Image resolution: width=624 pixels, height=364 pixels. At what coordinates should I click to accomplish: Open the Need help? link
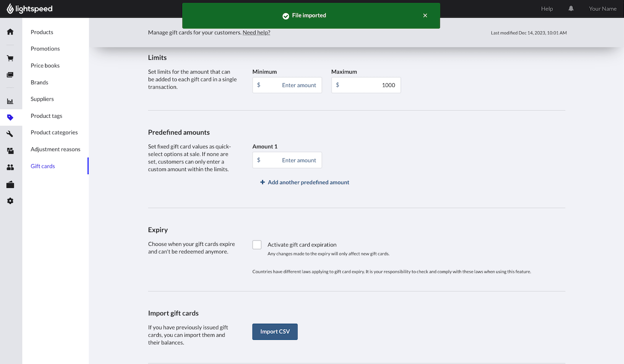click(256, 32)
